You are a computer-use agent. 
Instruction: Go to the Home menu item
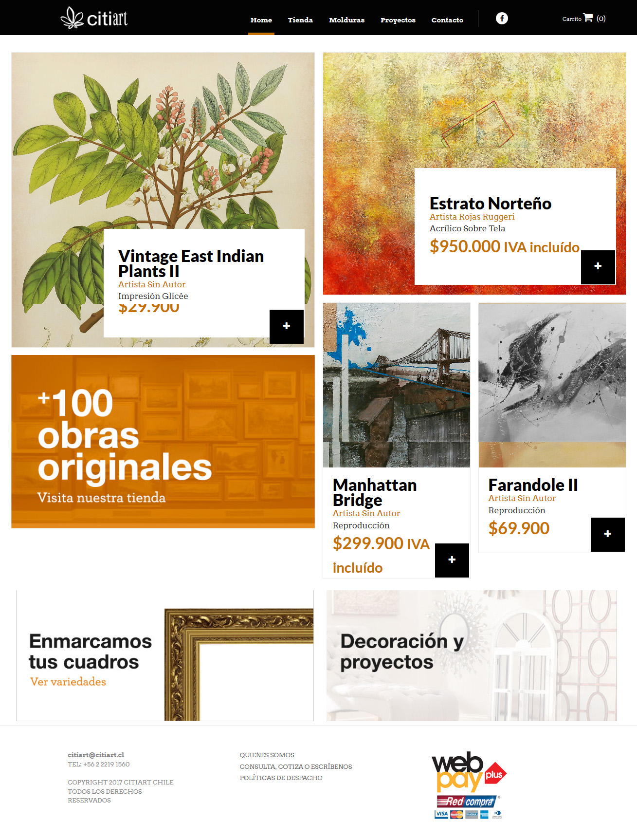tap(261, 20)
